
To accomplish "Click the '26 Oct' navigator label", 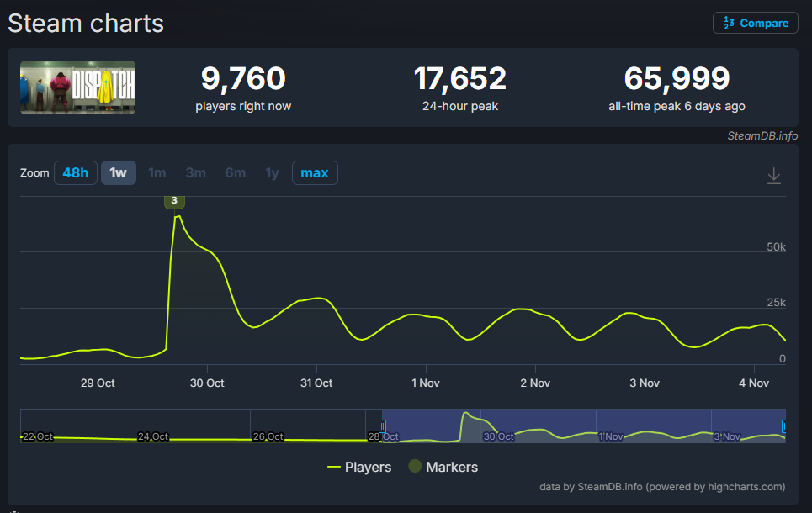I will click(268, 436).
